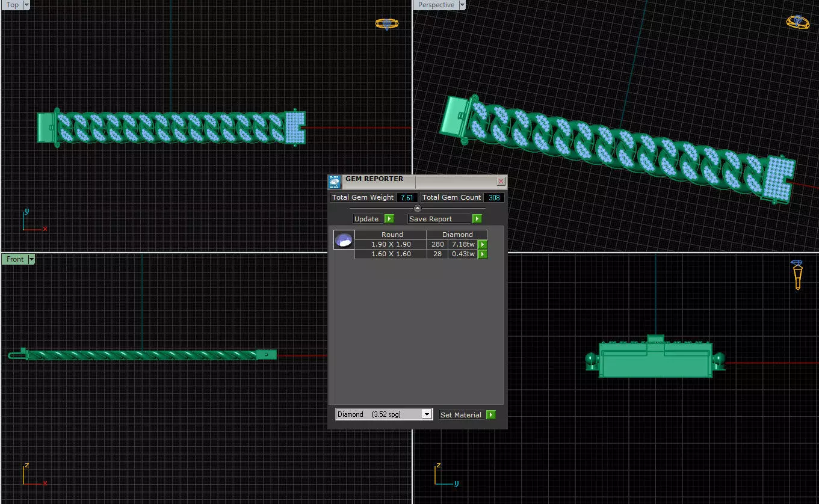819x504 pixels.
Task: Click the Diamond column header
Action: point(457,235)
